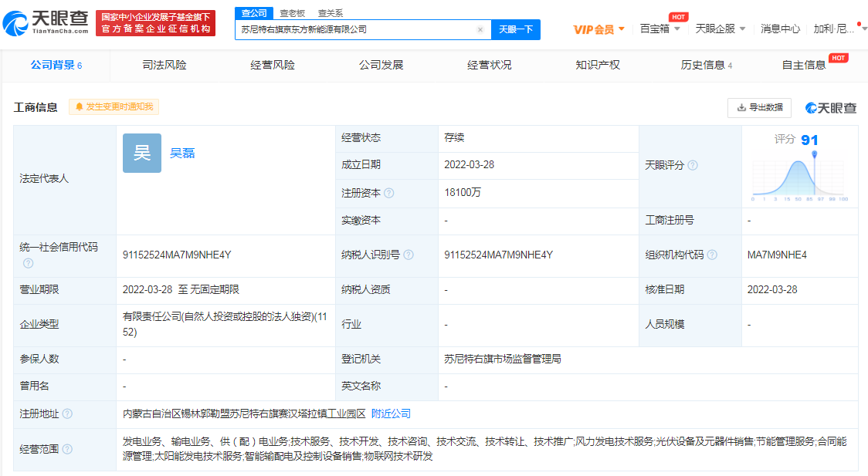Click the 发生变更时通知我 notification button
Viewport: 868px width, 476px height.
[x=114, y=106]
